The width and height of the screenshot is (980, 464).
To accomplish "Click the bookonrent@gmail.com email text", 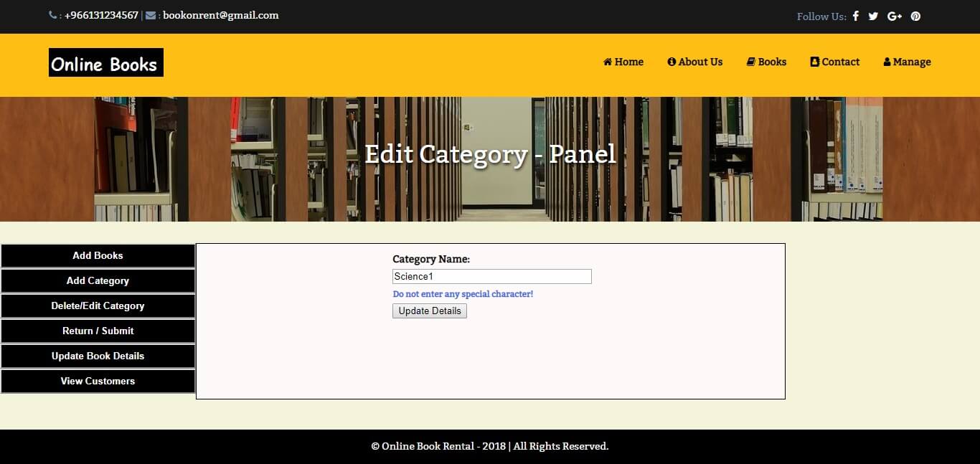I will point(221,15).
